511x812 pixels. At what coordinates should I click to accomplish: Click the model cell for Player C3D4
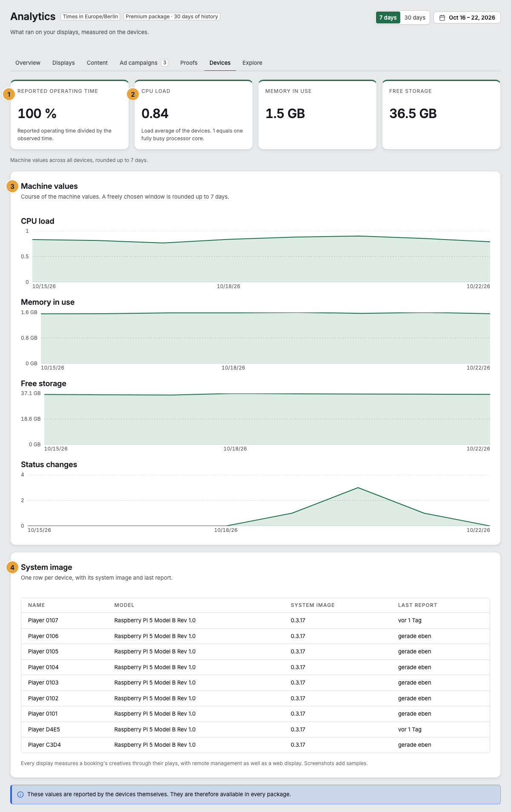(x=155, y=745)
